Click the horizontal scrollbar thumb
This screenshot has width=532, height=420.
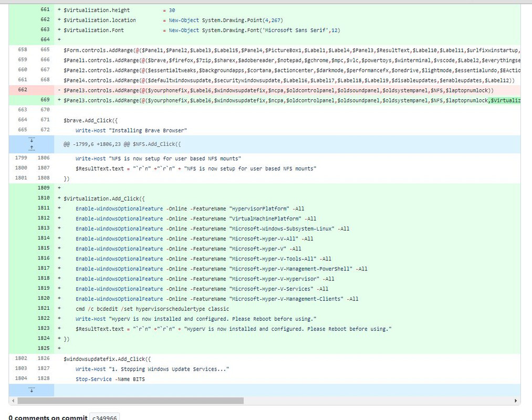[x=131, y=401]
